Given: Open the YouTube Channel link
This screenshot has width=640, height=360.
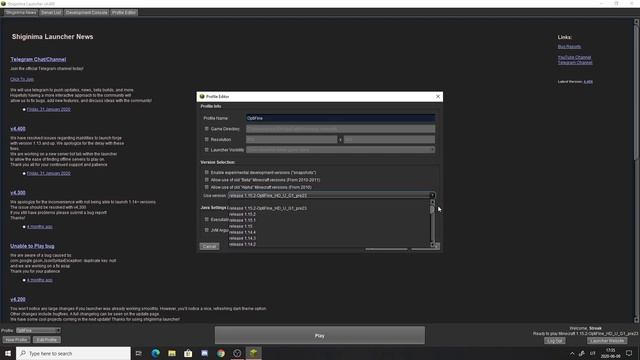Looking at the screenshot, I should click(x=574, y=57).
